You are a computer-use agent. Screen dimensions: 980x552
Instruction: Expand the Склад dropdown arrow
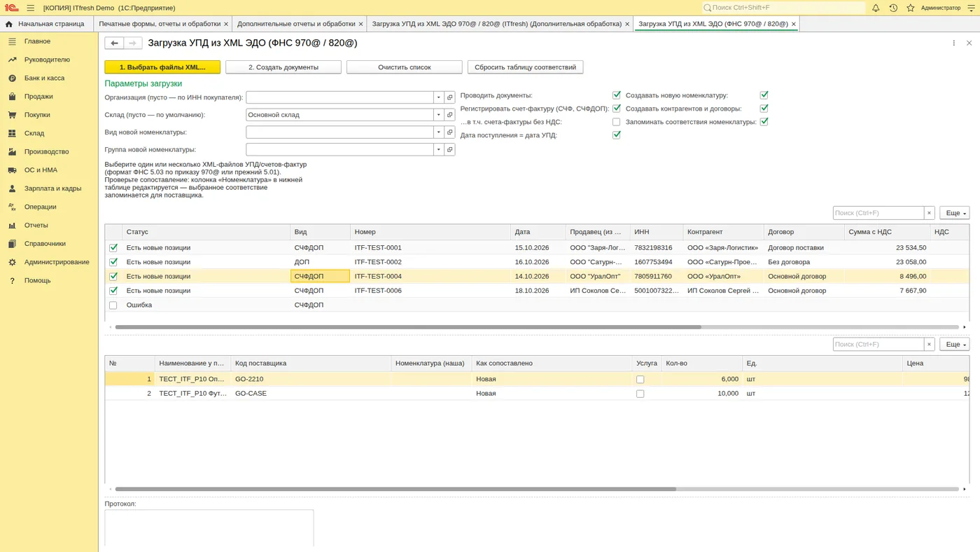pyautogui.click(x=439, y=115)
